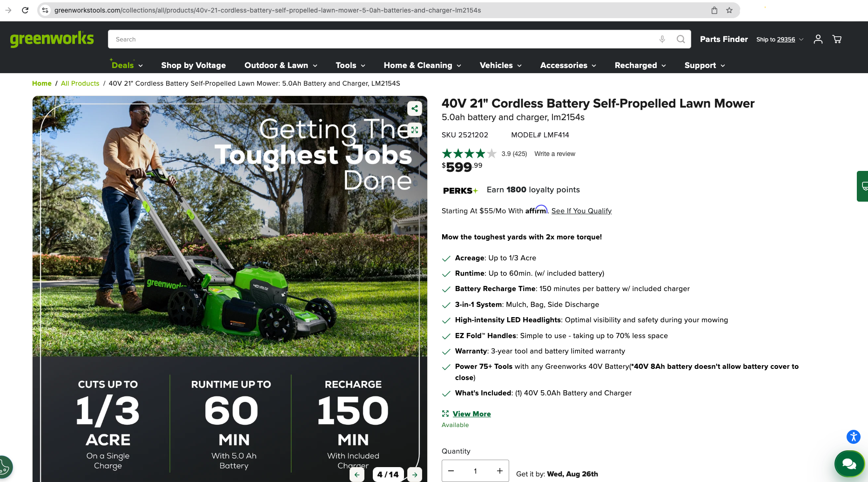The height and width of the screenshot is (482, 868).
Task: Click the main product image
Action: pyautogui.click(x=230, y=289)
